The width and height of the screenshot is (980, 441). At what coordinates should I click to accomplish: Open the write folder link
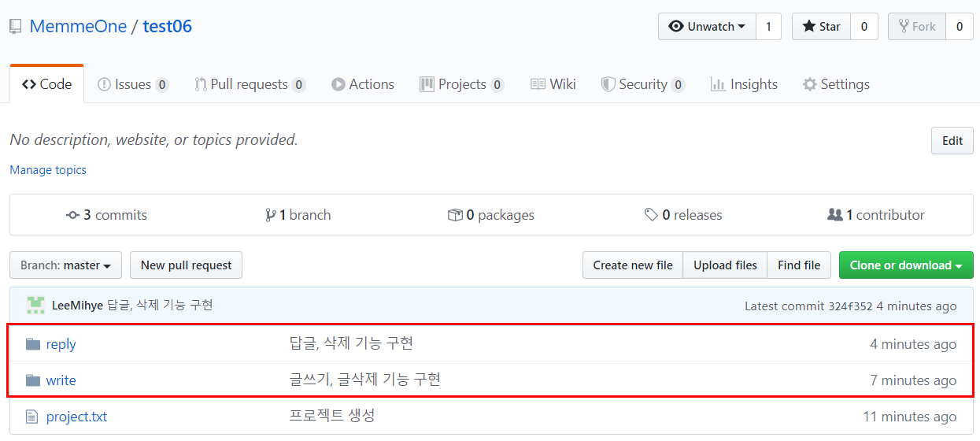(x=61, y=380)
